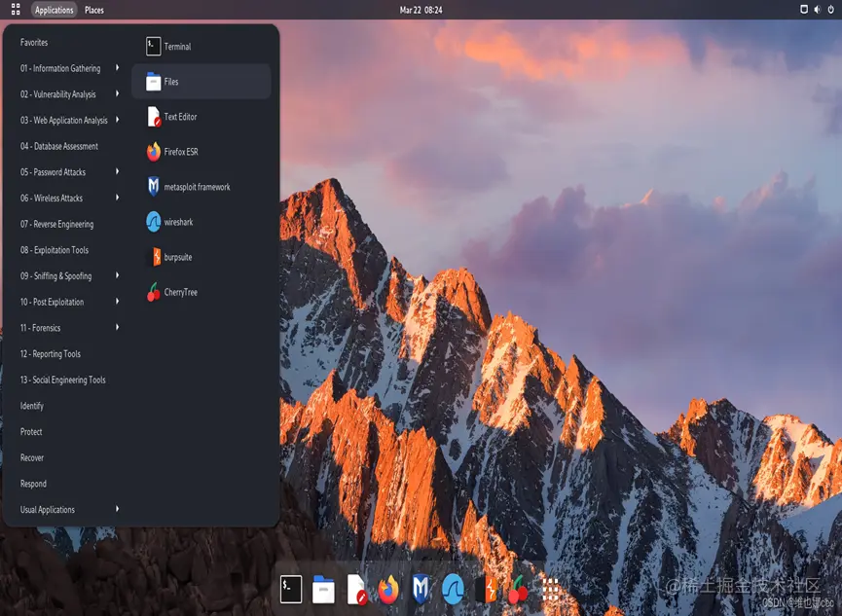The width and height of the screenshot is (842, 616).
Task: Show all apps grid in dock
Action: pyautogui.click(x=550, y=590)
